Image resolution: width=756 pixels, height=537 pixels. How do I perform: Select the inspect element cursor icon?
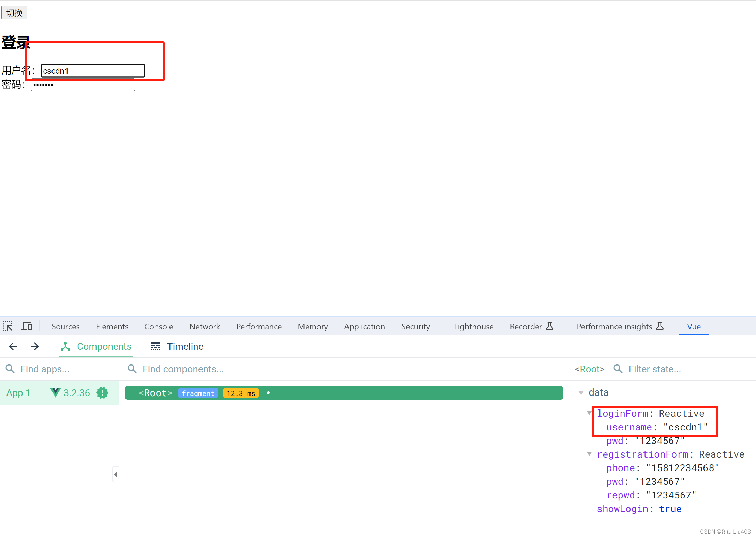[x=8, y=326]
